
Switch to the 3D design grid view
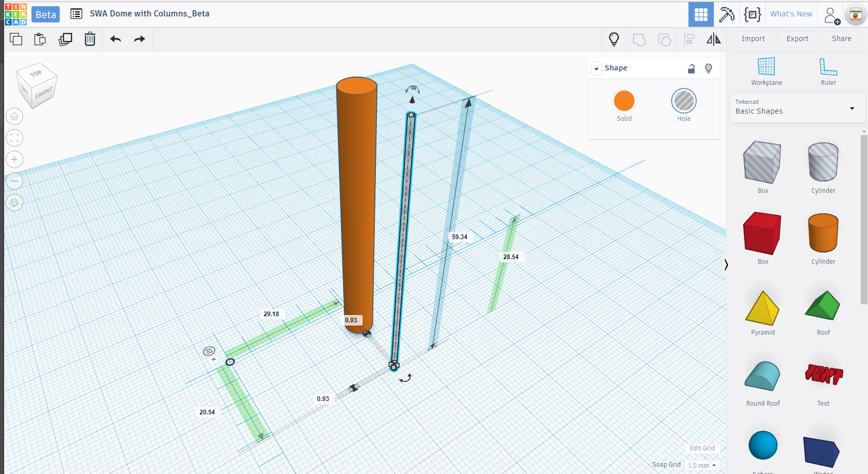coord(701,14)
